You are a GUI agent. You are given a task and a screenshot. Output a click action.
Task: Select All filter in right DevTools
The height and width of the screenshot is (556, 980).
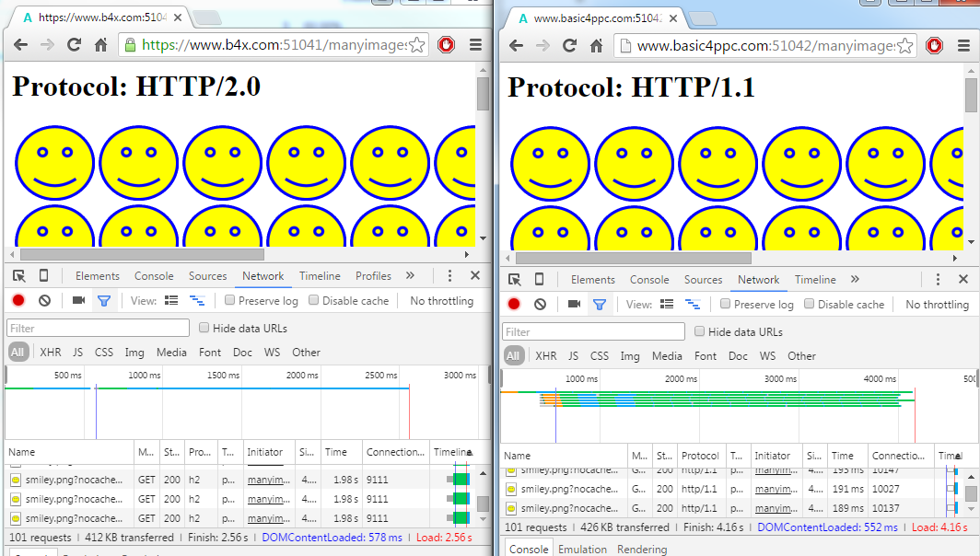pos(513,356)
